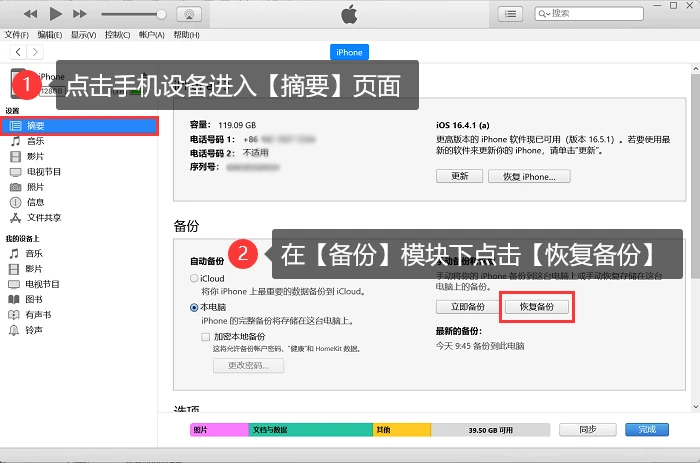Click the 恢复 iPhone... button
The height and width of the screenshot is (463, 700).
point(529,176)
